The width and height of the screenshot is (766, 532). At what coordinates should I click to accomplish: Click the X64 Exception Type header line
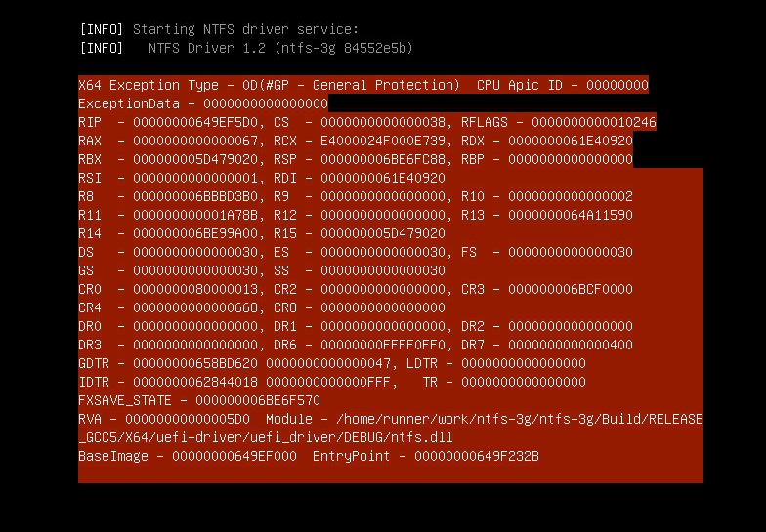point(269,85)
